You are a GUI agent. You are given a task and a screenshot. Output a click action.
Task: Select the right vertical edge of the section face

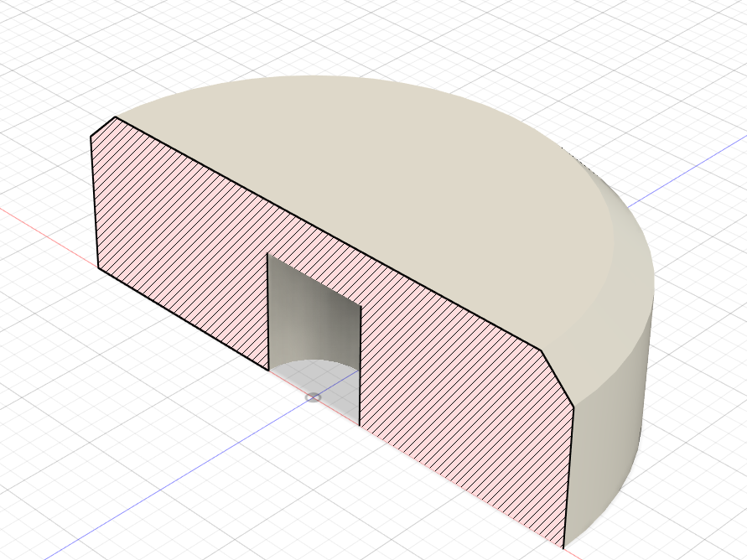click(568, 478)
